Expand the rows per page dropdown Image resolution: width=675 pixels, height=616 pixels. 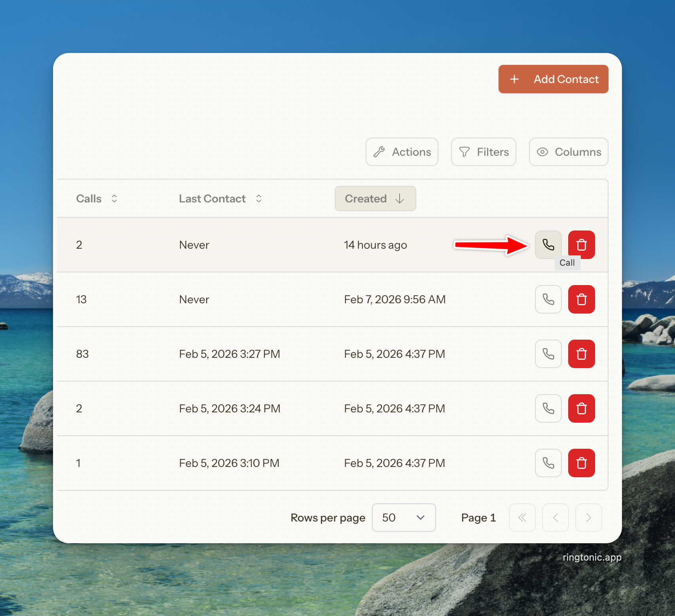404,518
